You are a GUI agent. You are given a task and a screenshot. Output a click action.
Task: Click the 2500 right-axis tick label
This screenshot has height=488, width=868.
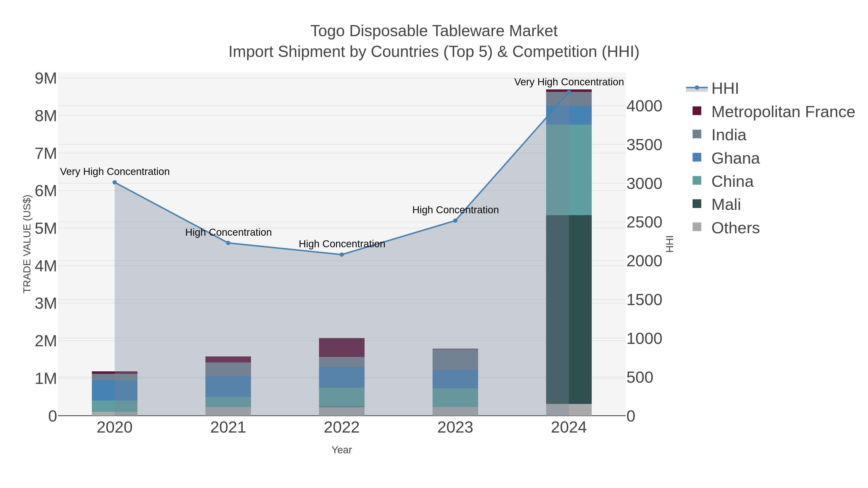pos(644,222)
